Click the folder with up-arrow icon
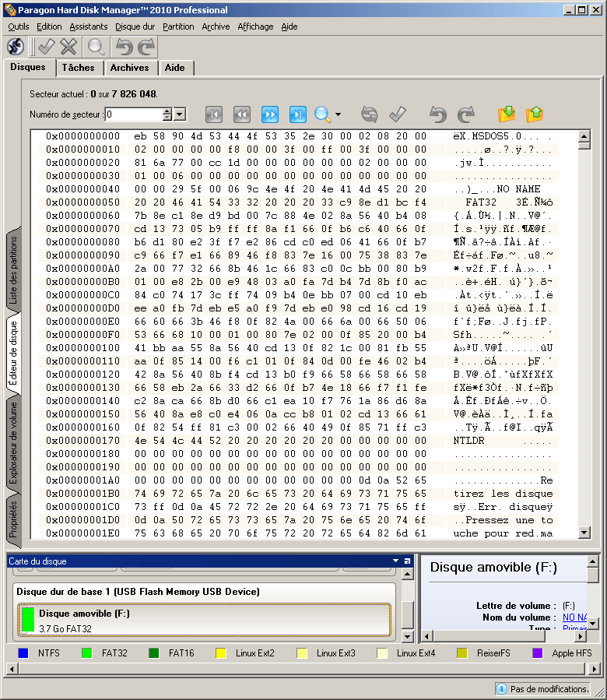Screen dimensions: 607x700 (535, 114)
